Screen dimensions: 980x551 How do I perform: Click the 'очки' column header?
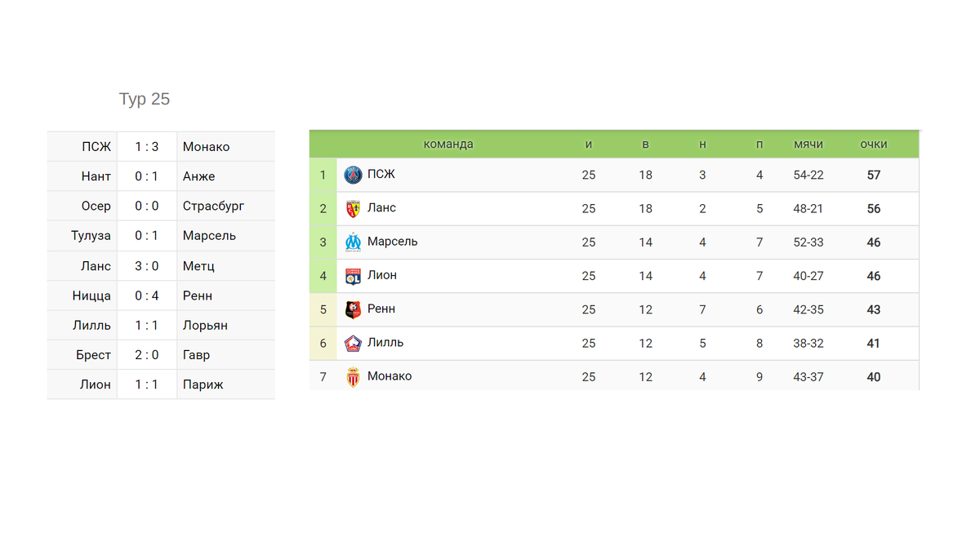pyautogui.click(x=873, y=144)
